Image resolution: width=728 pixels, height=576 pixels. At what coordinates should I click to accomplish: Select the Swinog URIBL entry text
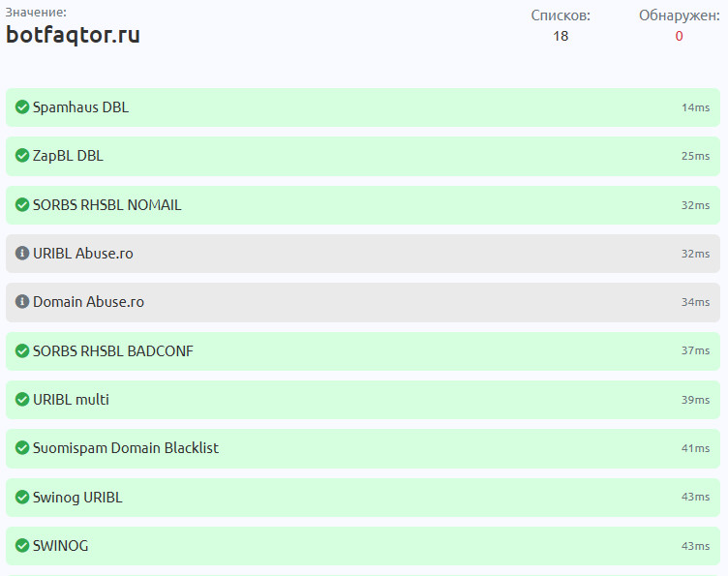[x=77, y=497]
